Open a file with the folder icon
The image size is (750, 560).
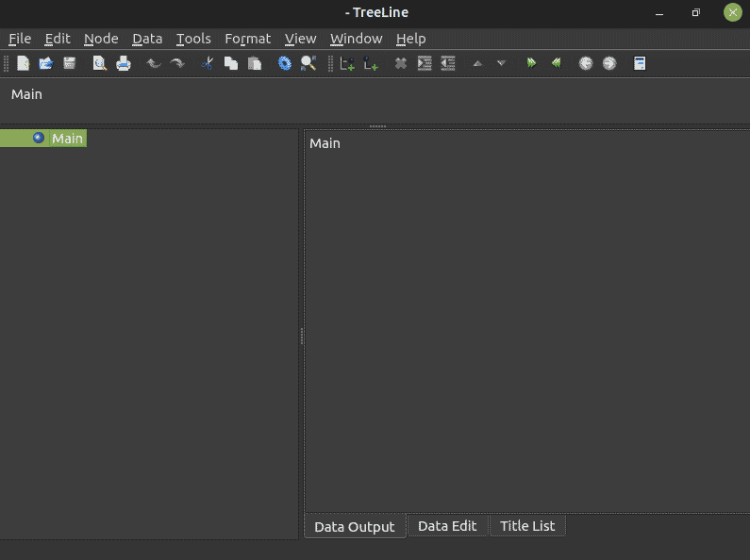click(46, 63)
